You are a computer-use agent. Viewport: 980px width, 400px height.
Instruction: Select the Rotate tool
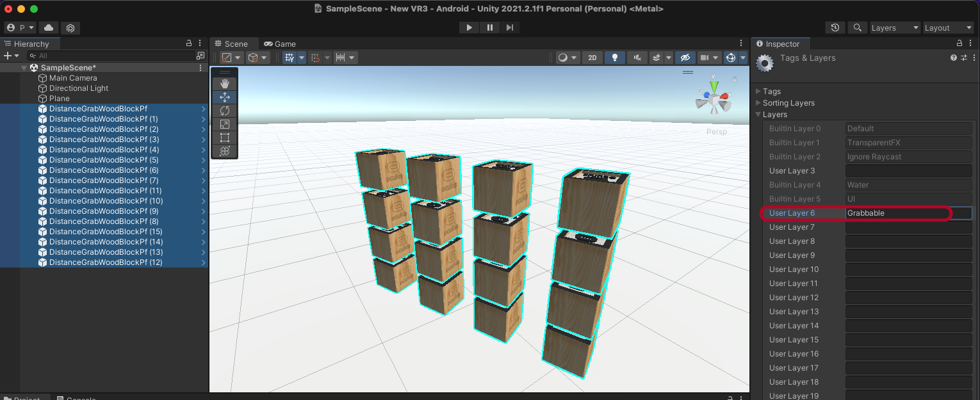225,111
